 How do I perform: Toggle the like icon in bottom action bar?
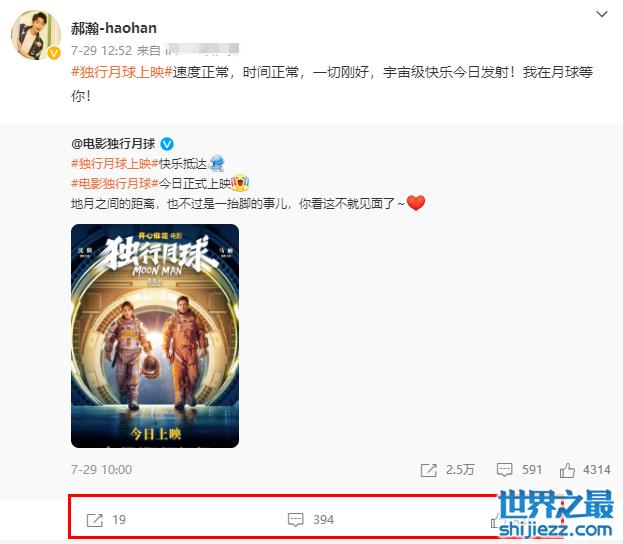click(495, 520)
